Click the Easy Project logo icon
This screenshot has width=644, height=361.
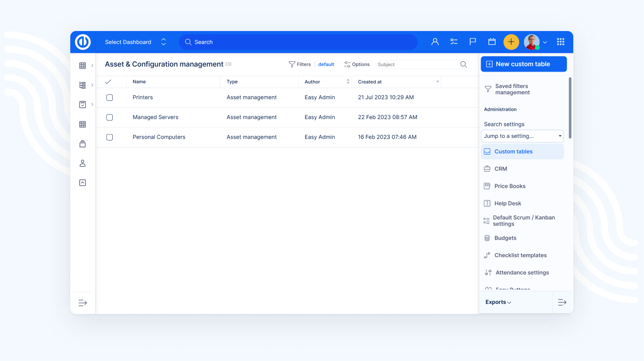click(x=83, y=42)
